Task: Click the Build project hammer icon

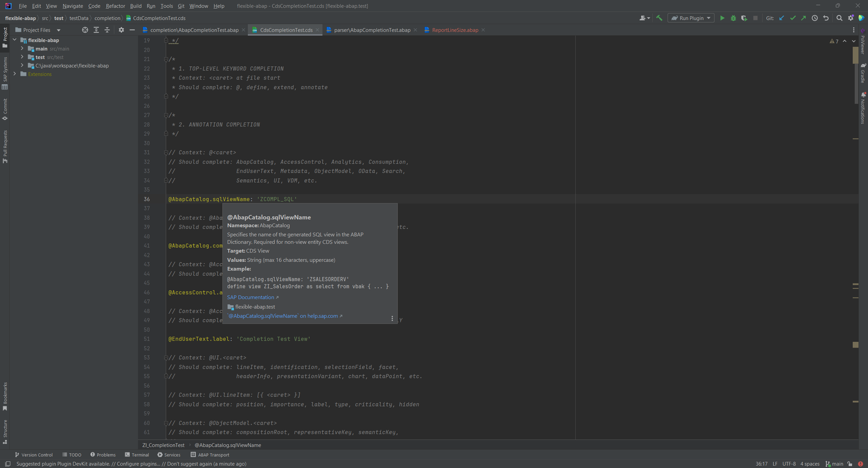Action: click(659, 18)
